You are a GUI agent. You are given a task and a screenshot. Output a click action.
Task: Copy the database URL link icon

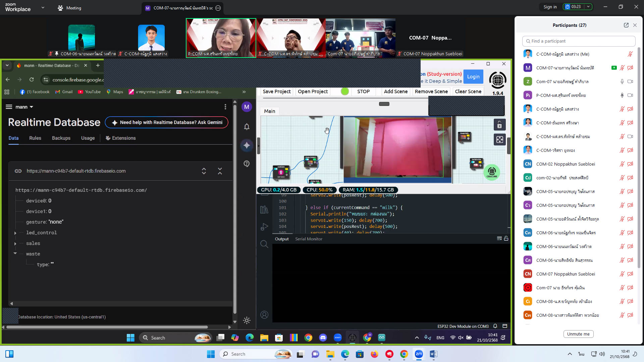pos(18,171)
